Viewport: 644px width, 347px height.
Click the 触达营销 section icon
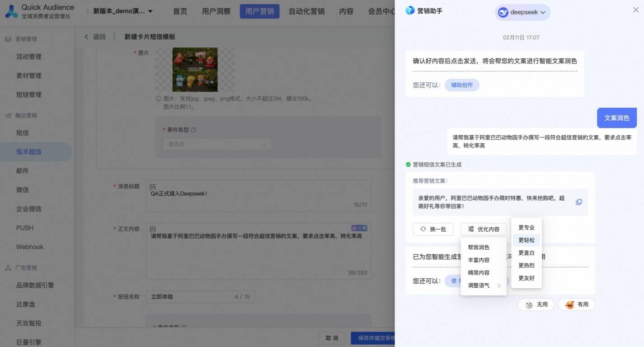[8, 115]
